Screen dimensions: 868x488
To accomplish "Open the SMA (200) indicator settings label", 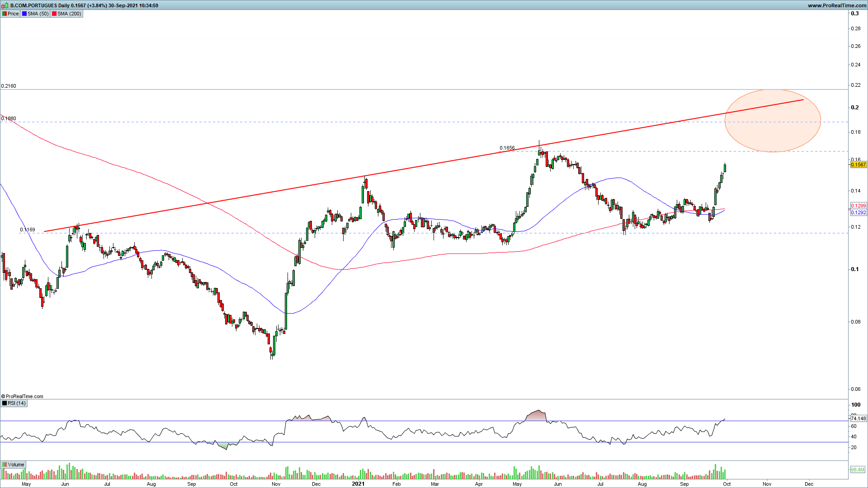I will pyautogui.click(x=69, y=14).
